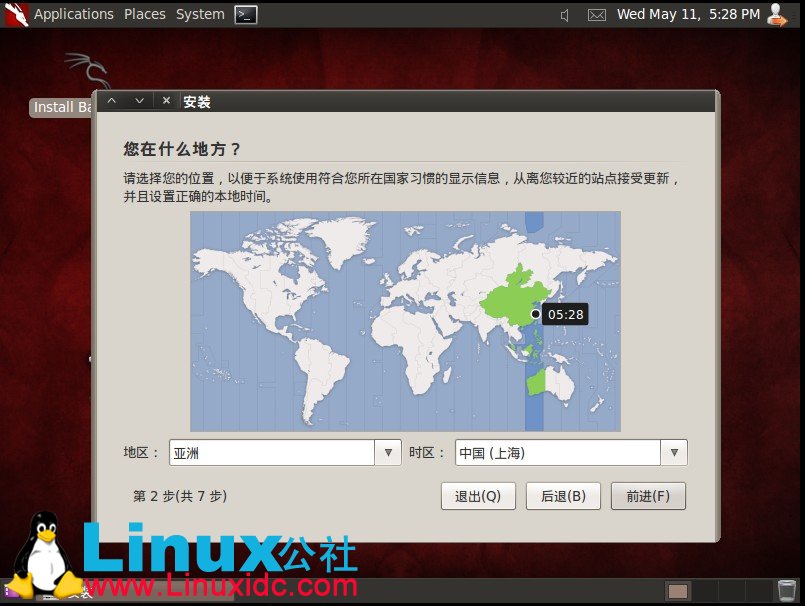The height and width of the screenshot is (606, 805).
Task: Click the 前进(F) button to continue installation
Action: point(648,495)
